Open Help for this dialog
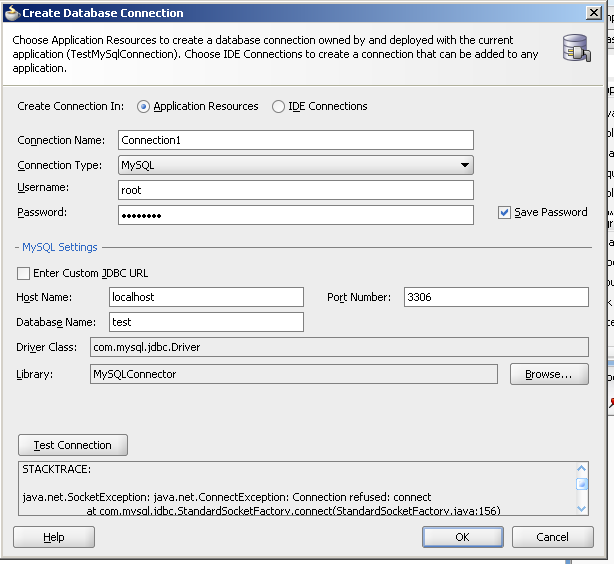This screenshot has height=564, width=614. (54, 537)
